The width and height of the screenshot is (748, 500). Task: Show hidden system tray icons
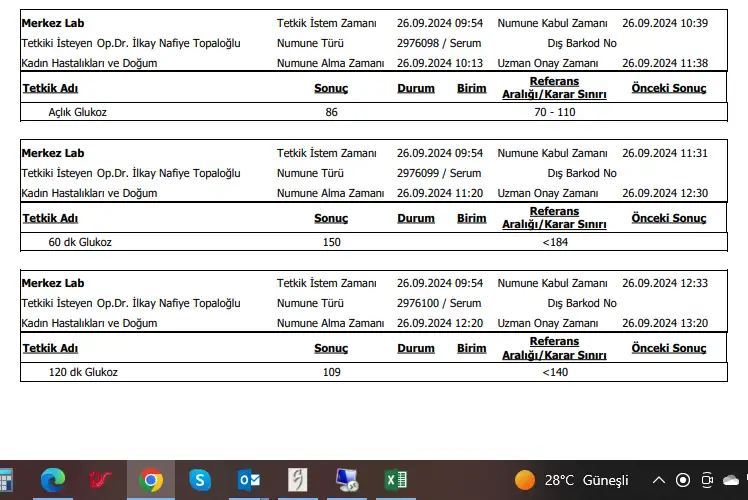click(x=657, y=480)
